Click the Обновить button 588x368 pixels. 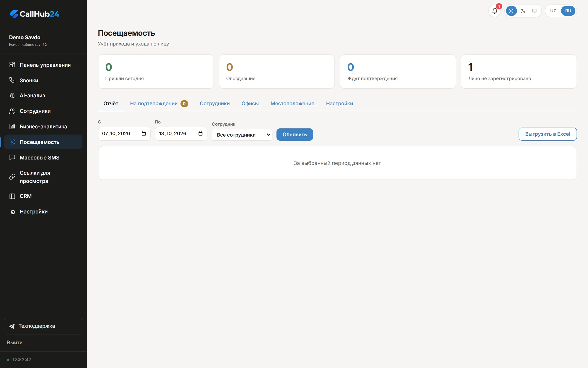[x=295, y=135]
